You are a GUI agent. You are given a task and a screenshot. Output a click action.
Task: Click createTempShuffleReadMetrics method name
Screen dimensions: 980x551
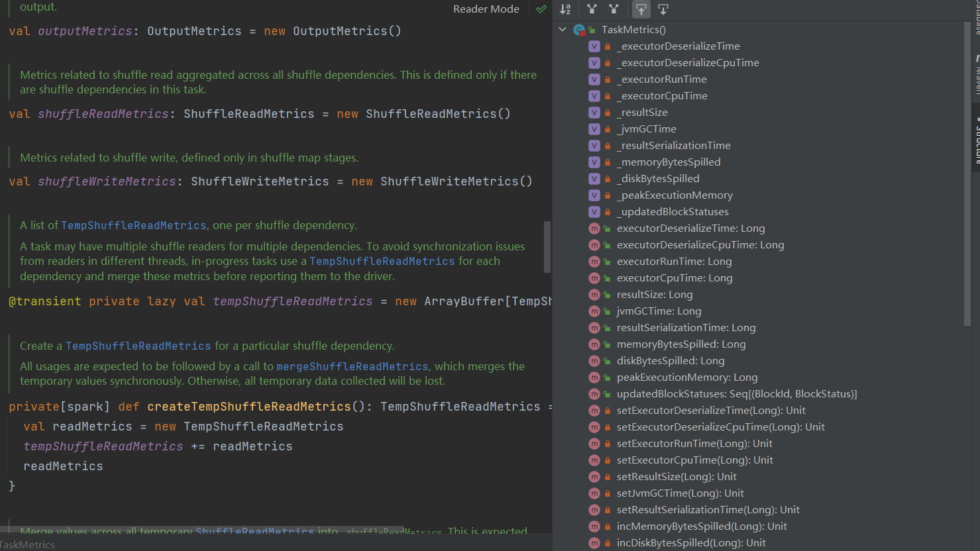pos(249,407)
